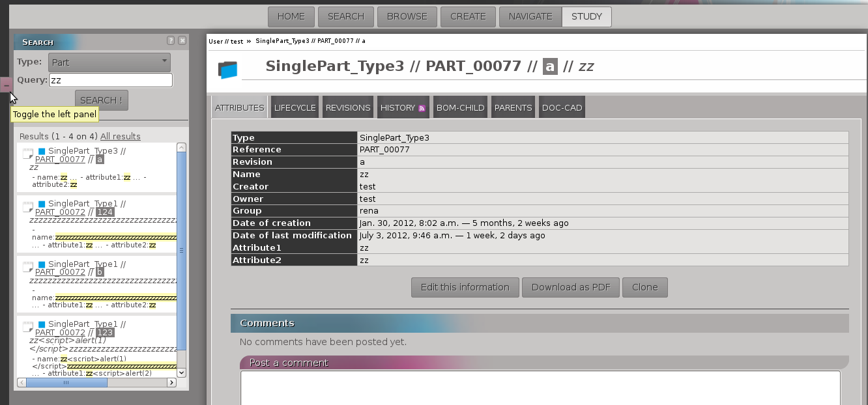This screenshot has width=868, height=405.
Task: Click the Search panel help icon
Action: click(171, 40)
